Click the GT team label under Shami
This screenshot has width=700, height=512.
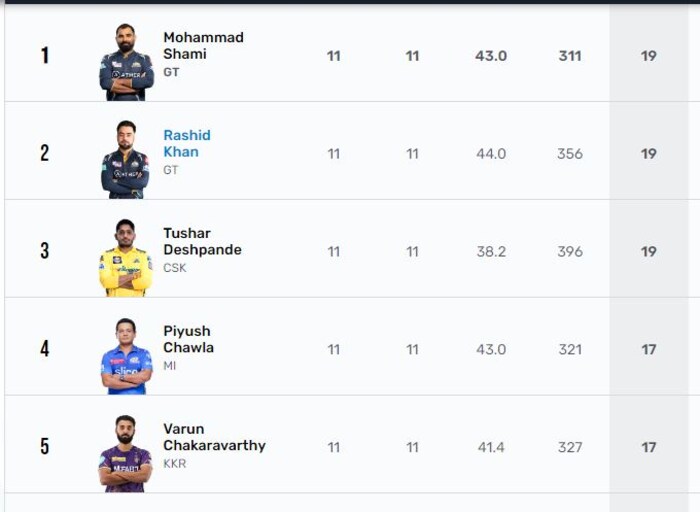tap(171, 73)
